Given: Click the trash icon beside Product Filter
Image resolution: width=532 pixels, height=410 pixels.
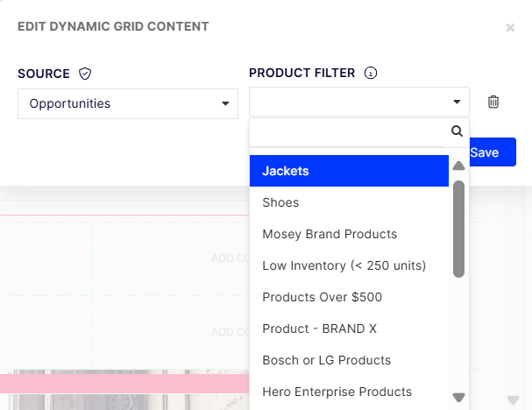Looking at the screenshot, I should pyautogui.click(x=493, y=102).
